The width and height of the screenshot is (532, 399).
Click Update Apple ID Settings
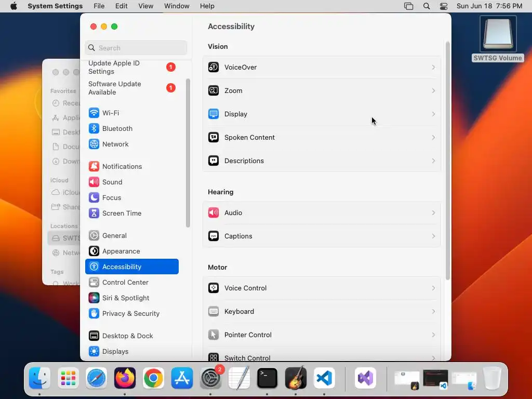pos(132,67)
